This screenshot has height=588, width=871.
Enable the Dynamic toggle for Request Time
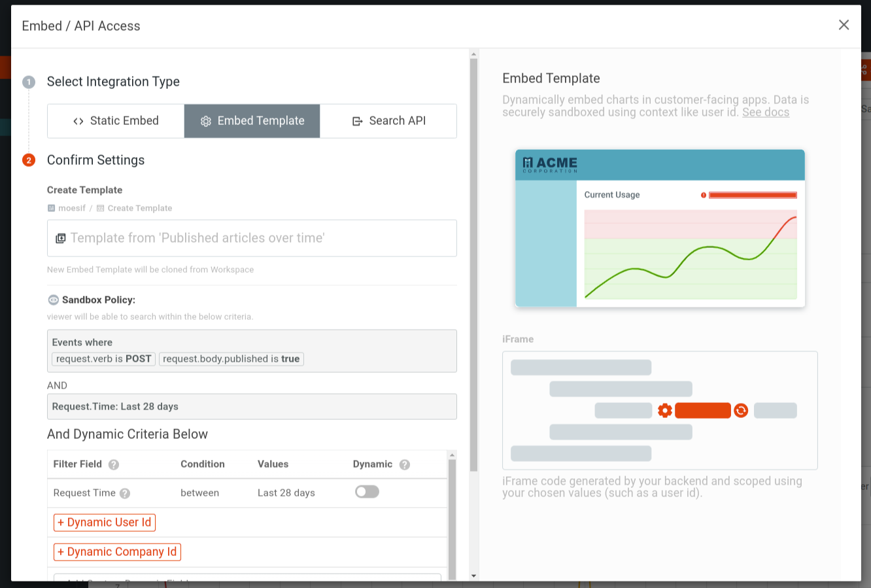tap(367, 493)
